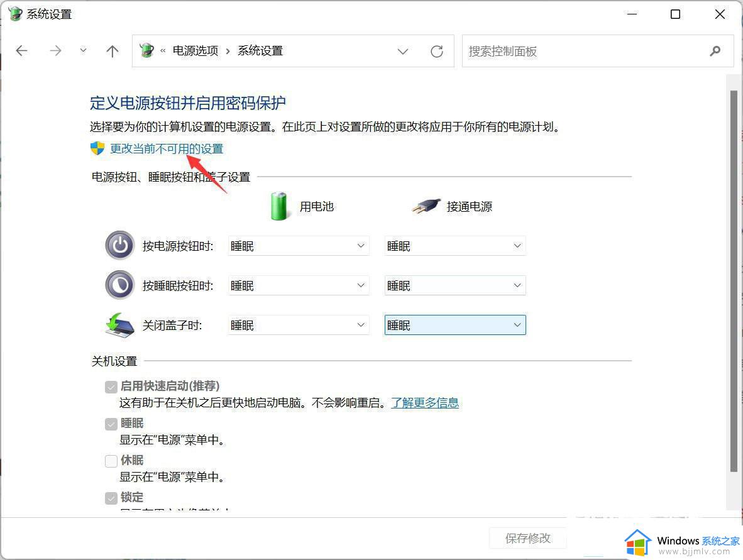
Task: Open 了解更多信息 link
Action: 424,403
